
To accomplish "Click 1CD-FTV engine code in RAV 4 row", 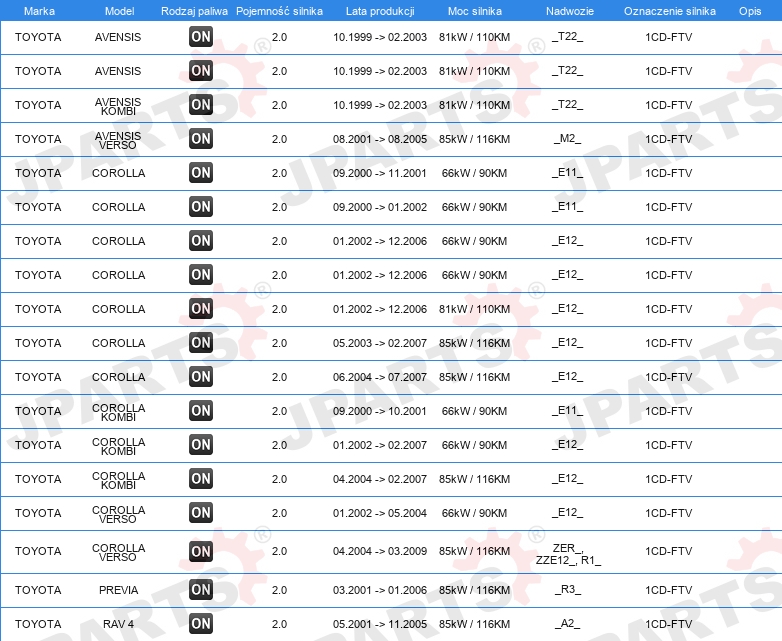I will pyautogui.click(x=669, y=624).
